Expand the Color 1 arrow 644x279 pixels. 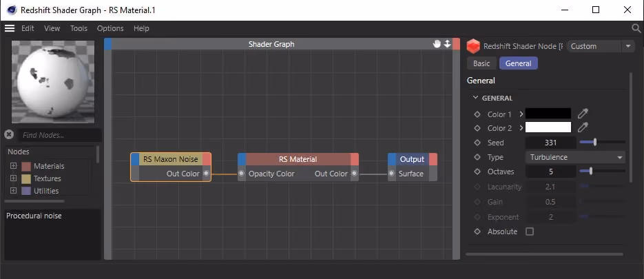click(521, 114)
